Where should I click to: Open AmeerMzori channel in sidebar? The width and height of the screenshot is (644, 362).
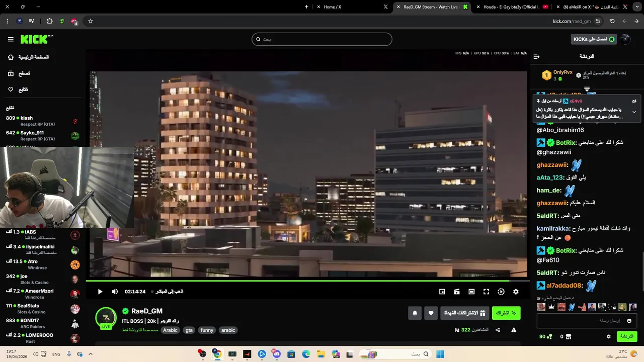pos(42,294)
